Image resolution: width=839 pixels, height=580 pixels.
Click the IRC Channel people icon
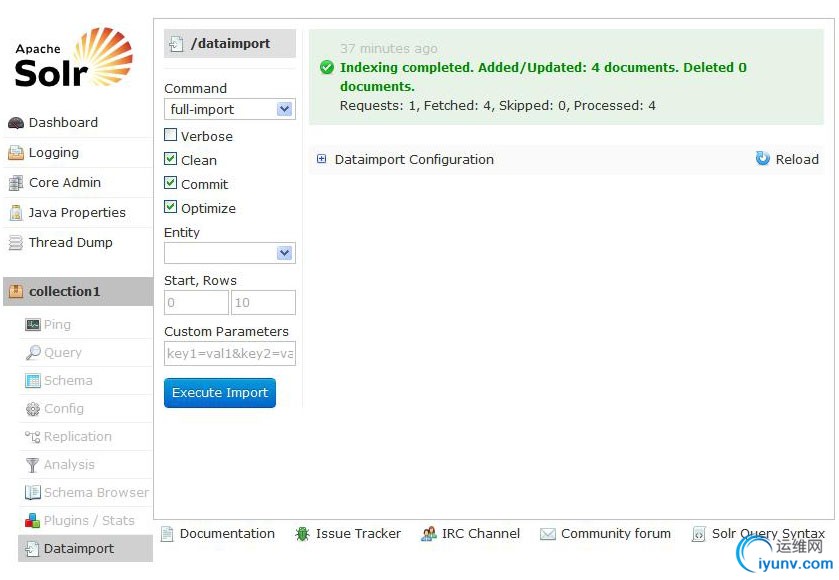tap(429, 533)
